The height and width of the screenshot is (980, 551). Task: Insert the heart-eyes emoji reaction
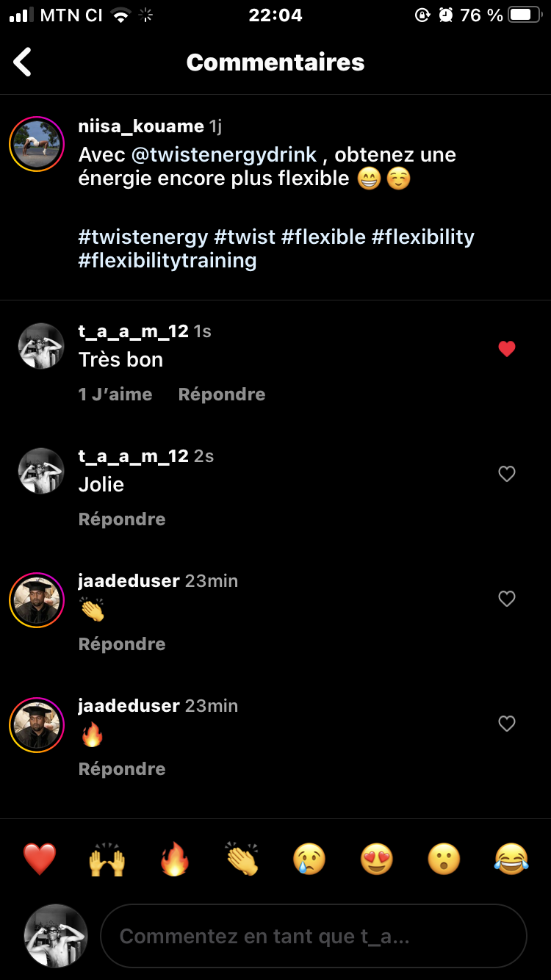click(377, 859)
